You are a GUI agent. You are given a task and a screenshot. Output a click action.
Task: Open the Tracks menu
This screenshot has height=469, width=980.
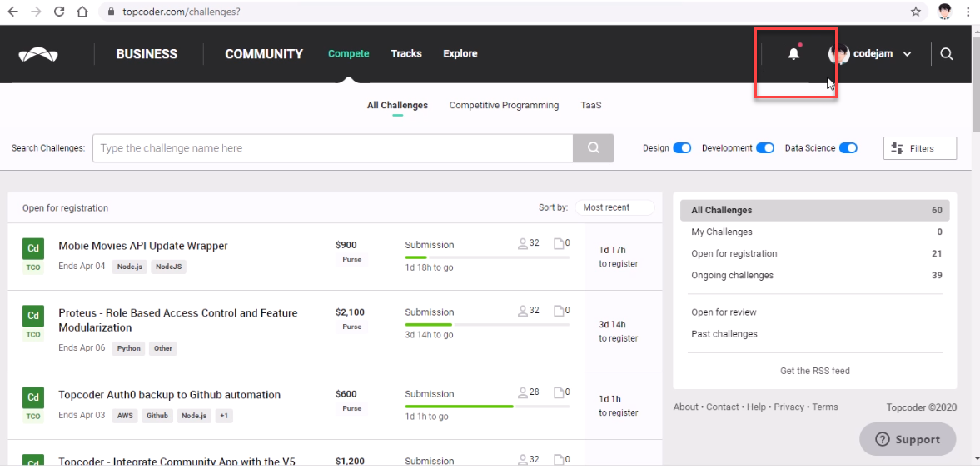pyautogui.click(x=406, y=54)
